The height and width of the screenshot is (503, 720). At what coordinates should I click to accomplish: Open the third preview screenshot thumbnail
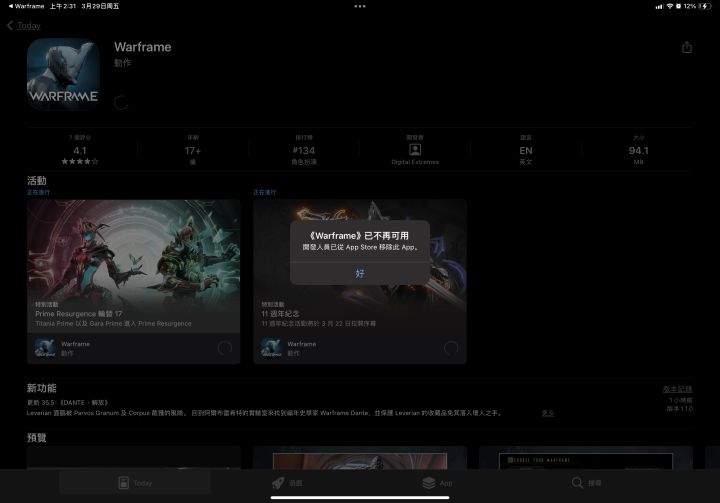click(x=585, y=458)
